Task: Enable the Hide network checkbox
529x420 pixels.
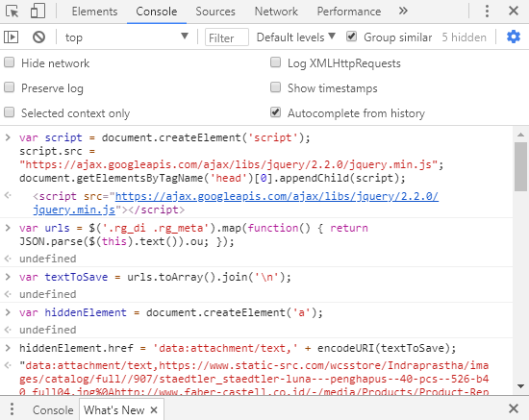Action: 9,62
